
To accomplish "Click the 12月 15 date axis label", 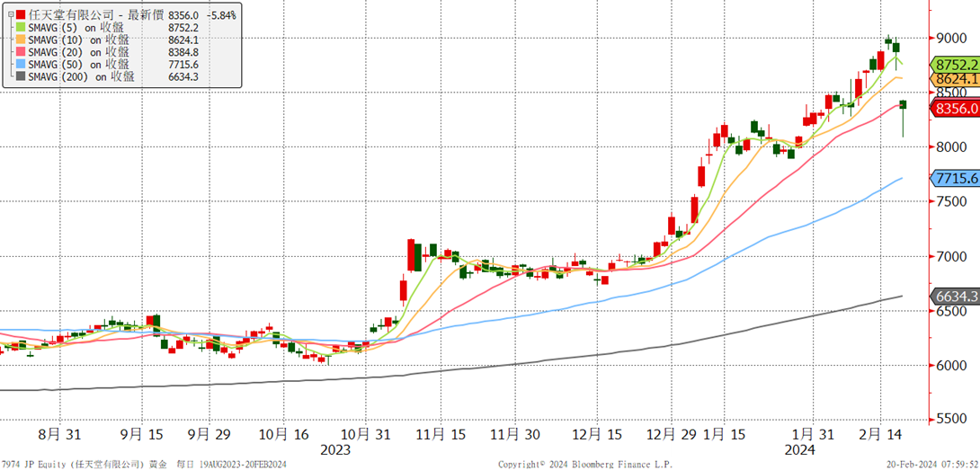I will coord(595,433).
